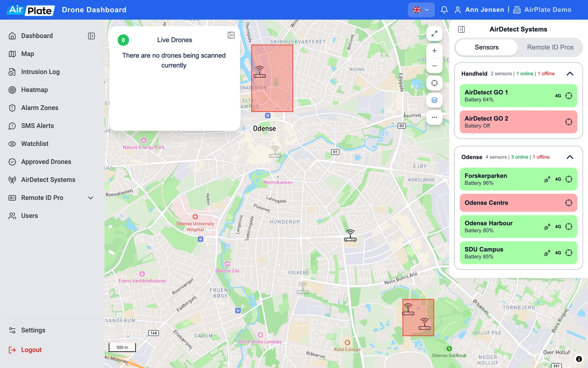
Task: Zoom in on the map
Action: (434, 51)
